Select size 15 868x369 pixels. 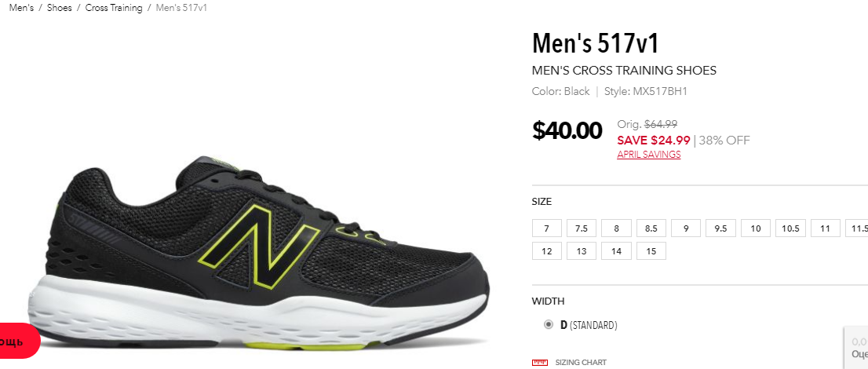[651, 251]
